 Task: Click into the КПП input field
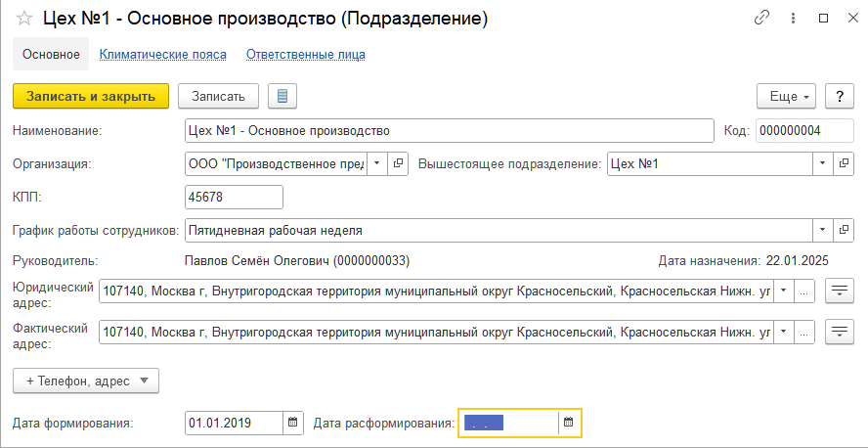pyautogui.click(x=235, y=198)
